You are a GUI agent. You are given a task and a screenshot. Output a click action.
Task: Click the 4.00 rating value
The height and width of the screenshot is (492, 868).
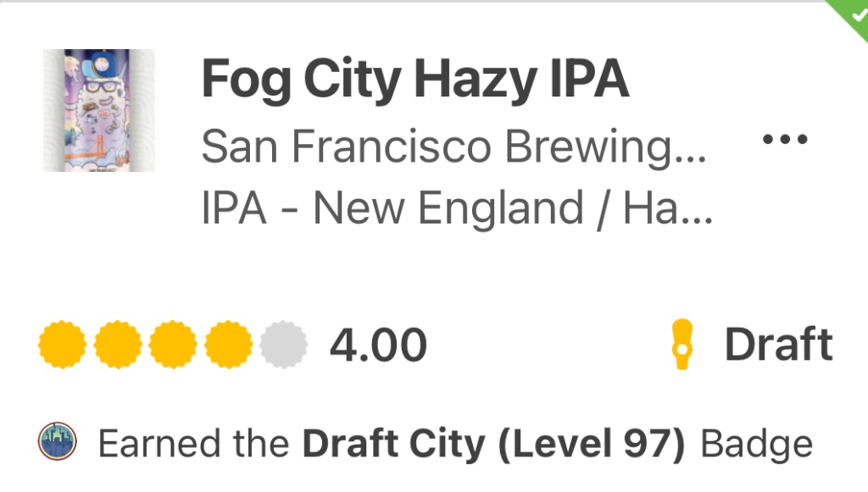378,346
